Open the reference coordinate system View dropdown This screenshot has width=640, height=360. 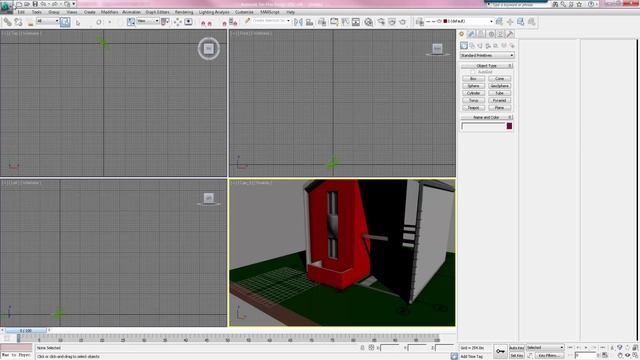coord(148,21)
